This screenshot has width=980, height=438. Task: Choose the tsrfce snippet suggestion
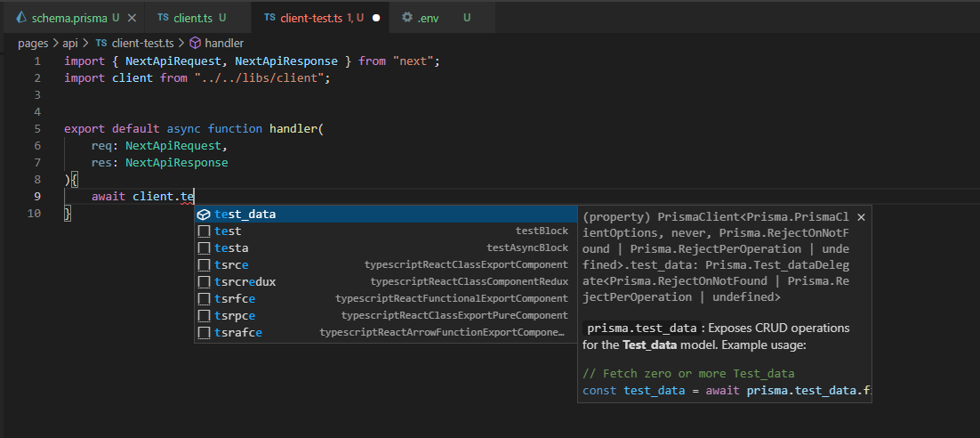click(386, 298)
